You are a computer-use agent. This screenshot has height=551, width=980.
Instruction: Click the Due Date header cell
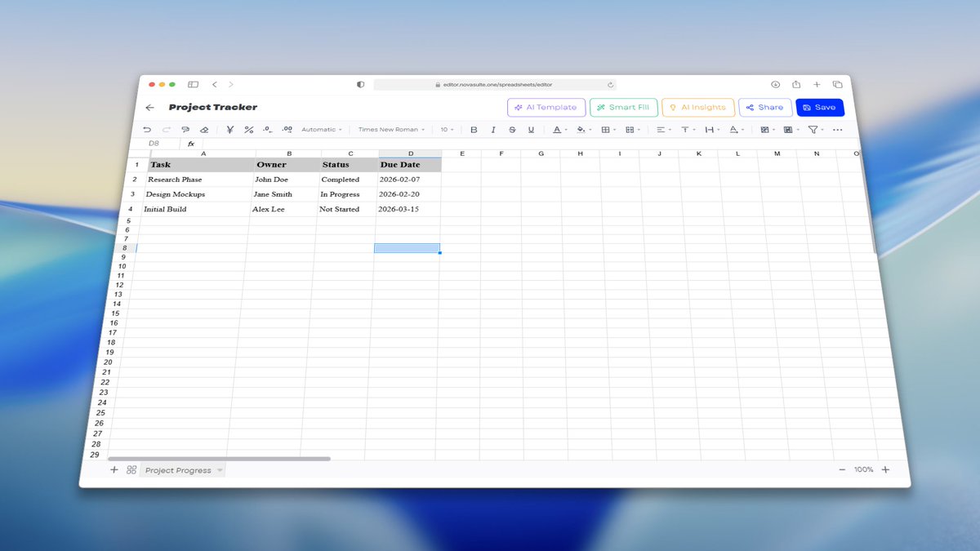(410, 164)
